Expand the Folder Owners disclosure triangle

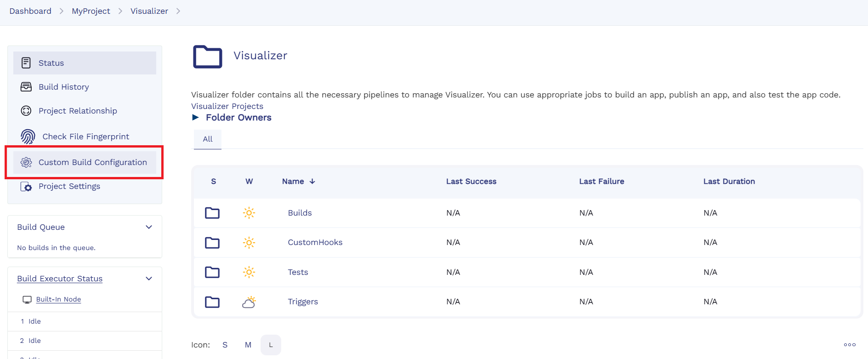tap(196, 117)
